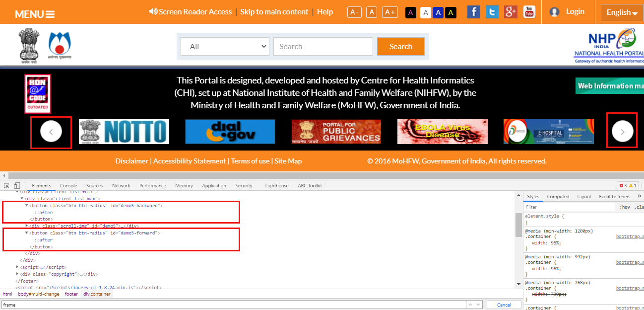This screenshot has height=310, width=644.
Task: Select the blue contrast theme swatch
Action: [x=438, y=12]
